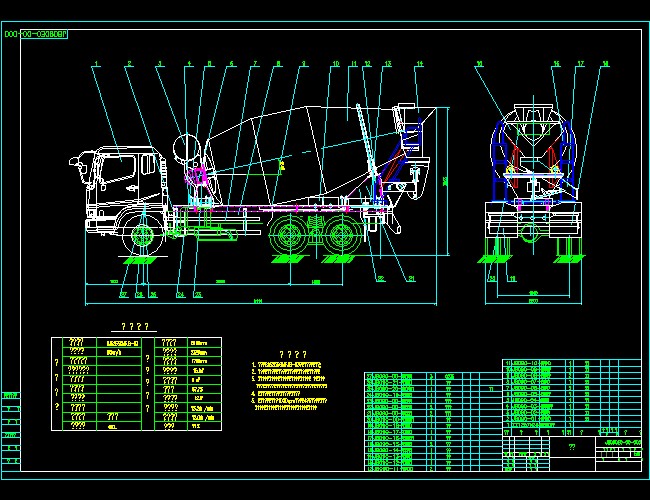Viewport: 650px width, 500px height.
Task: Click the underlined heading above specification table
Action: click(x=134, y=327)
